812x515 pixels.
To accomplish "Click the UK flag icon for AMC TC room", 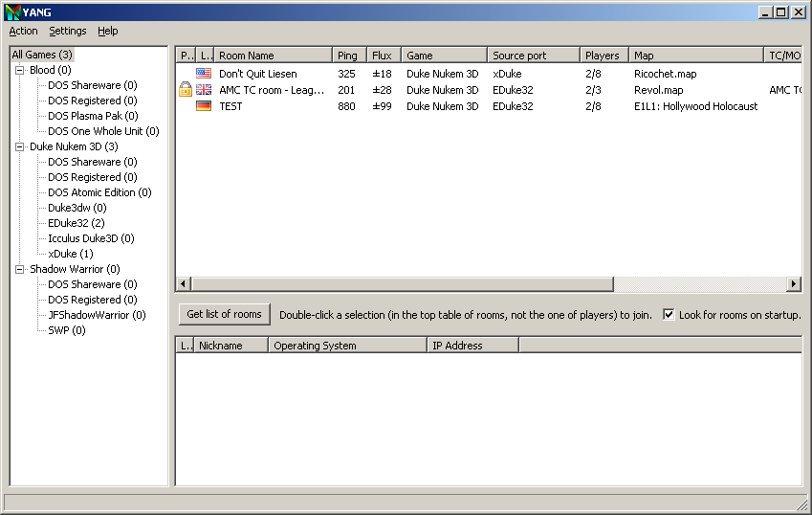I will click(204, 90).
